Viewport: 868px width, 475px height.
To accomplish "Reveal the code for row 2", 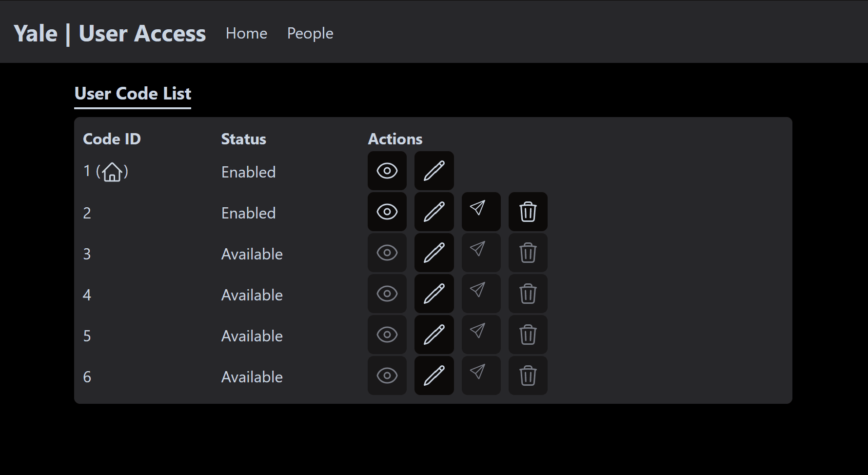I will point(387,212).
